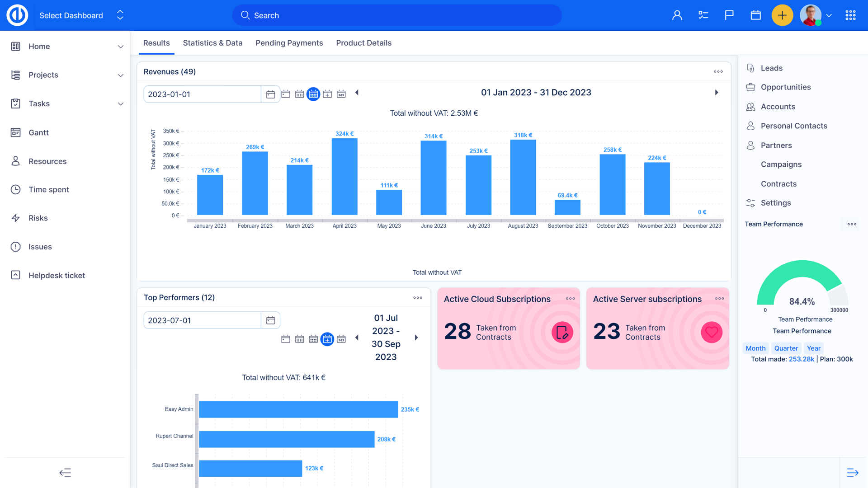Viewport: 868px width, 488px height.
Task: Click the flag icon in the header
Action: (x=729, y=15)
